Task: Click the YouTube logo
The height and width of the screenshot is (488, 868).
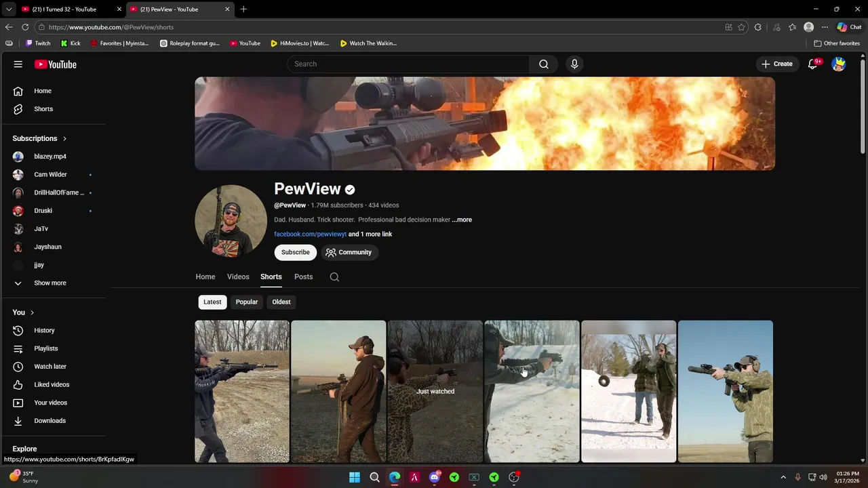Action: (56, 64)
